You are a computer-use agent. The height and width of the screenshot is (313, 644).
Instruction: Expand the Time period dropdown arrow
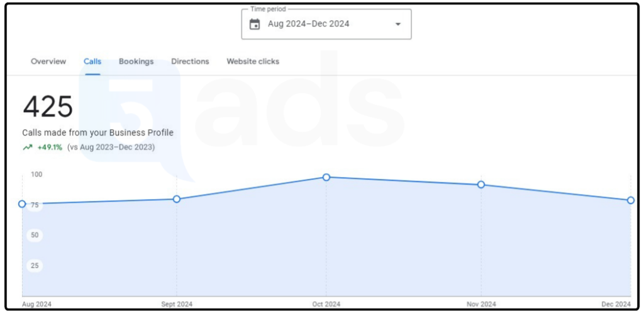coord(397,25)
